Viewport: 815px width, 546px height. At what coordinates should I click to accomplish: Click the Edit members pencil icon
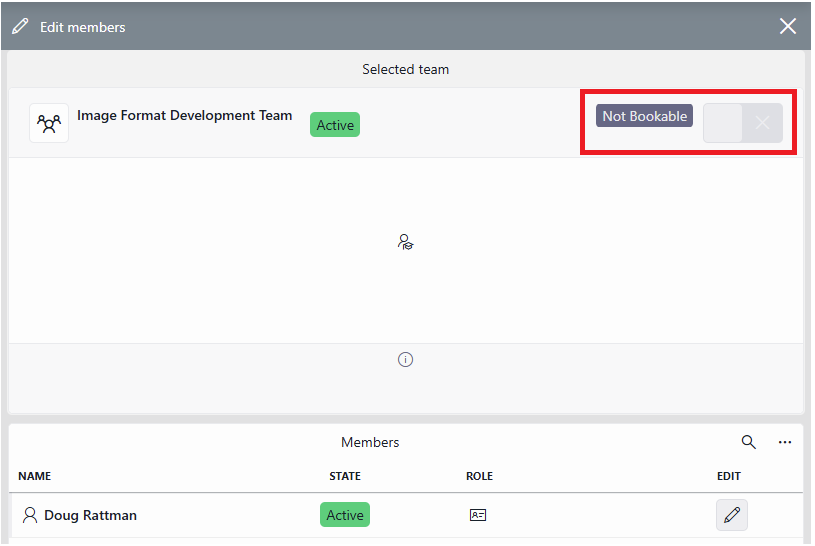tap(20, 27)
